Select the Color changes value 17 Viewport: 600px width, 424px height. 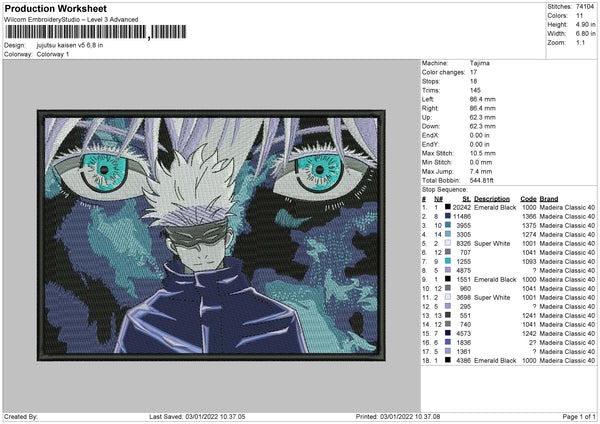tap(473, 72)
